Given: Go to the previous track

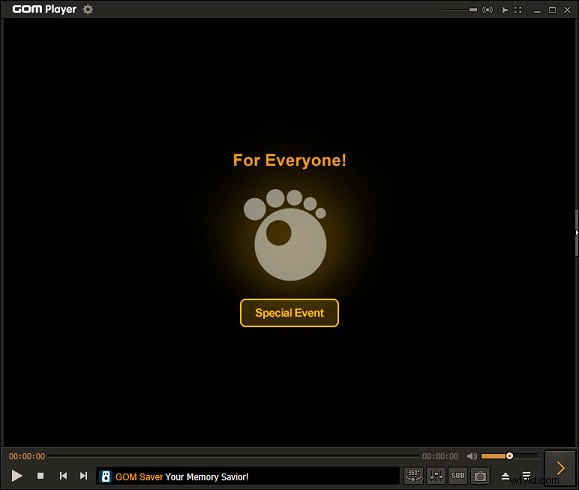Looking at the screenshot, I should 64,476.
